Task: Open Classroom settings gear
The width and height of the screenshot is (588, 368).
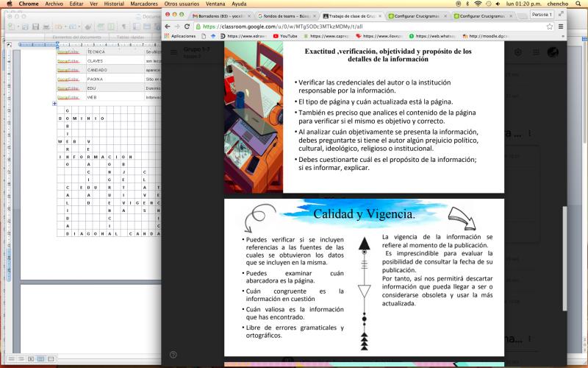Action: click(518, 52)
